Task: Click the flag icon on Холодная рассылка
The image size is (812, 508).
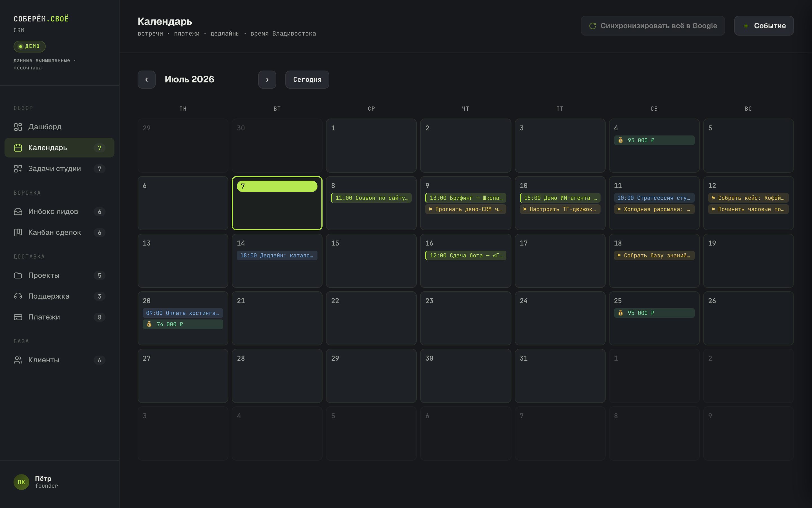Action: (619, 209)
